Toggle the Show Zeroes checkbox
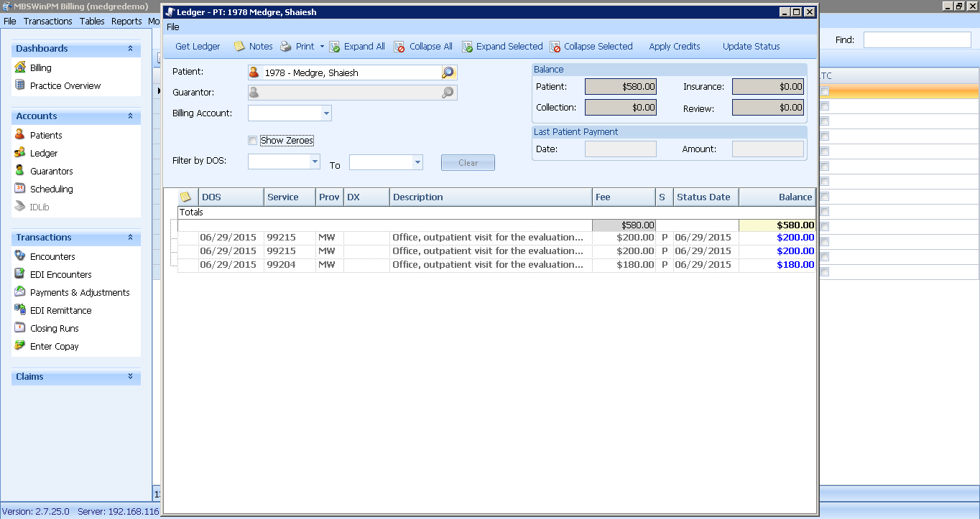The image size is (980, 519). (x=252, y=141)
